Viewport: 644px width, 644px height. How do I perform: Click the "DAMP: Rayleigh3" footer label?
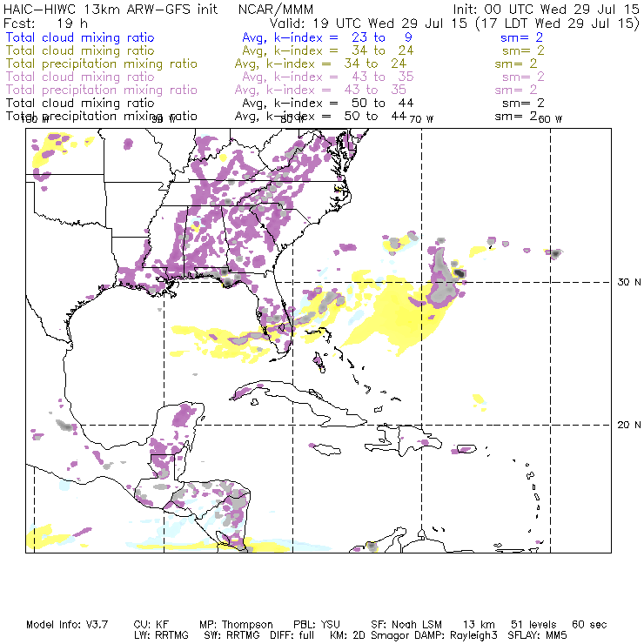[454, 635]
